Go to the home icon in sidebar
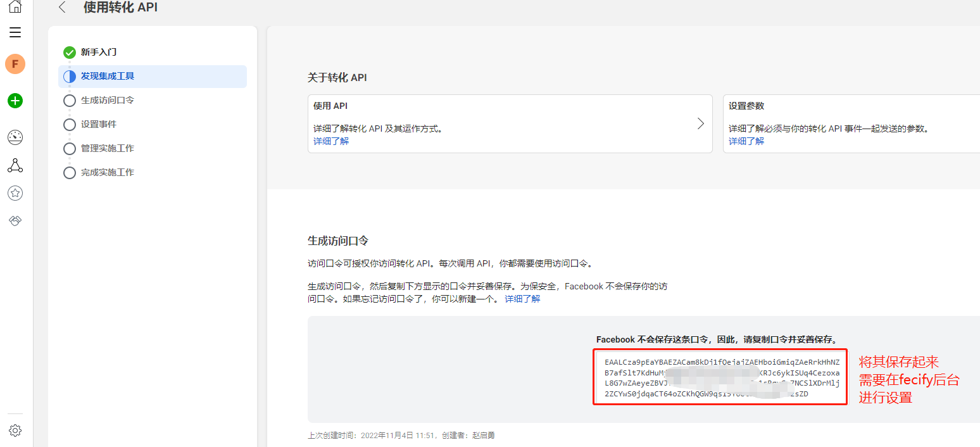The width and height of the screenshot is (980, 447). pos(15,6)
